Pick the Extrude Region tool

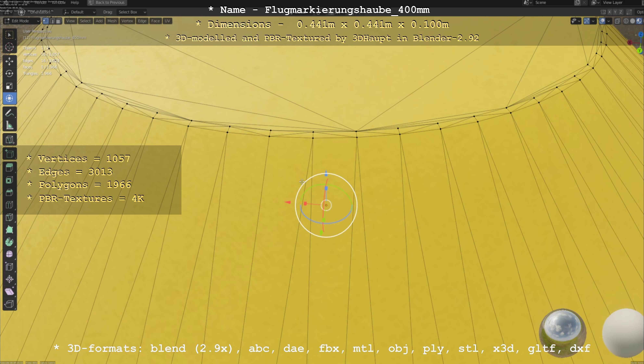point(9,167)
